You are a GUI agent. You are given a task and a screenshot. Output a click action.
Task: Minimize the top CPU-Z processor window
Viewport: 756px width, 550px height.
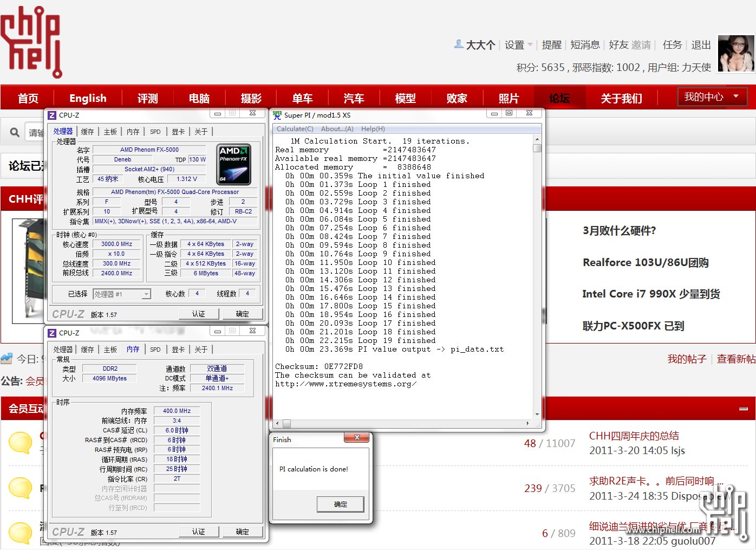click(x=218, y=113)
